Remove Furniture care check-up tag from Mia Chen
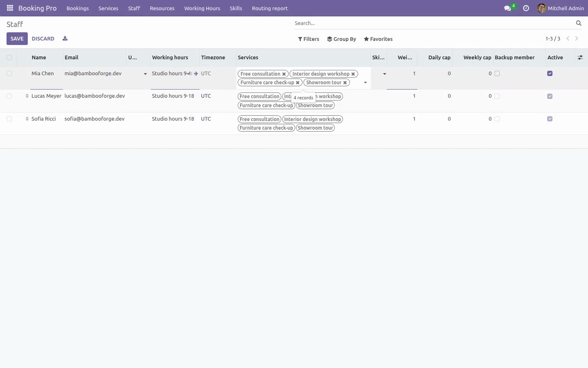Viewport: 588px width, 368px height. [x=298, y=83]
